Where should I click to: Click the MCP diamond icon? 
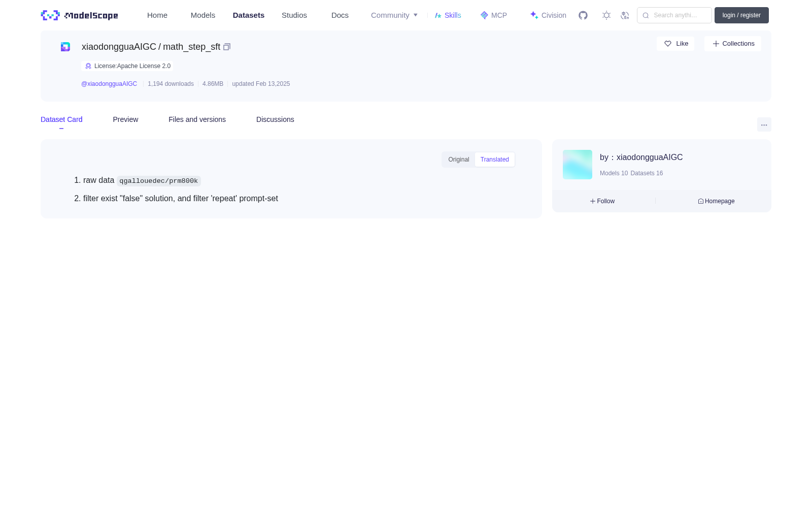click(x=484, y=15)
